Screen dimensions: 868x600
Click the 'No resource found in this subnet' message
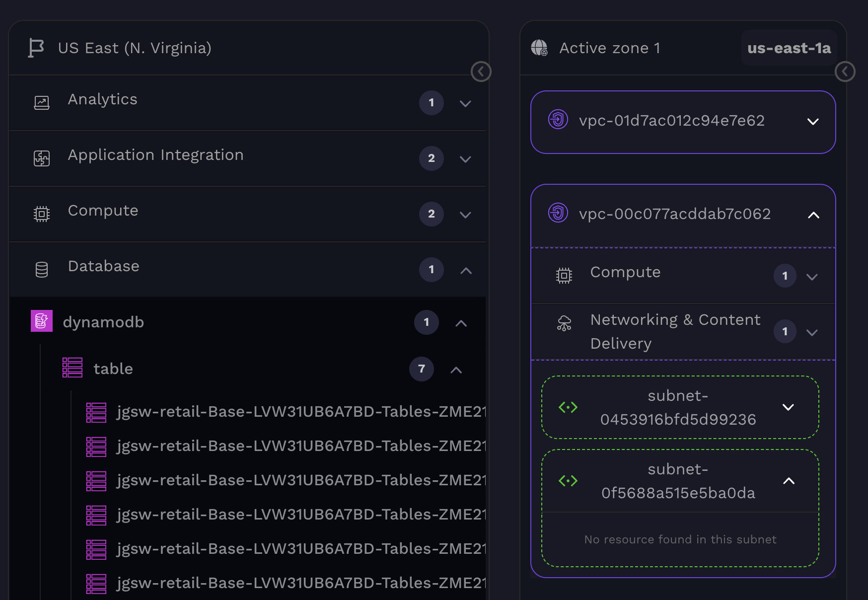(x=680, y=539)
